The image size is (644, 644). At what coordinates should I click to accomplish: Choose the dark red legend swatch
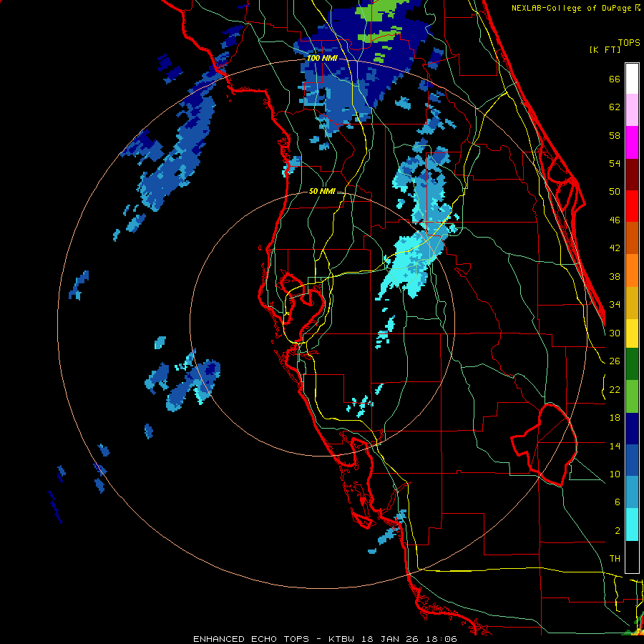pyautogui.click(x=632, y=175)
